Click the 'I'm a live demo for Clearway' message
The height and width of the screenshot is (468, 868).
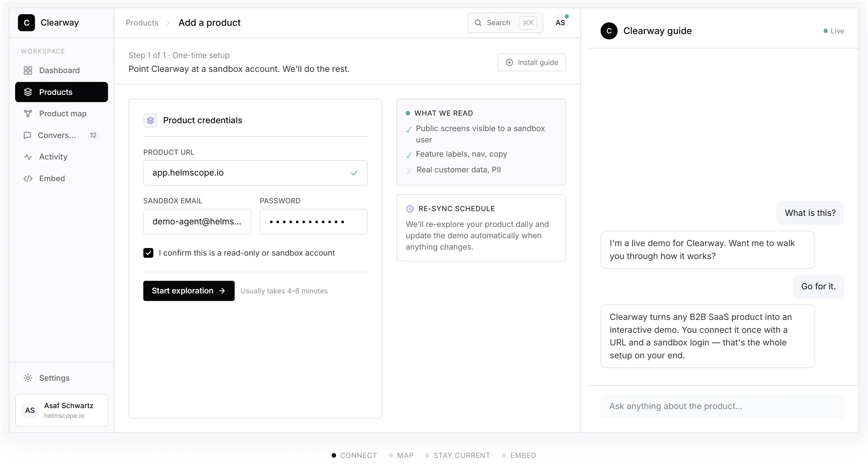click(707, 250)
